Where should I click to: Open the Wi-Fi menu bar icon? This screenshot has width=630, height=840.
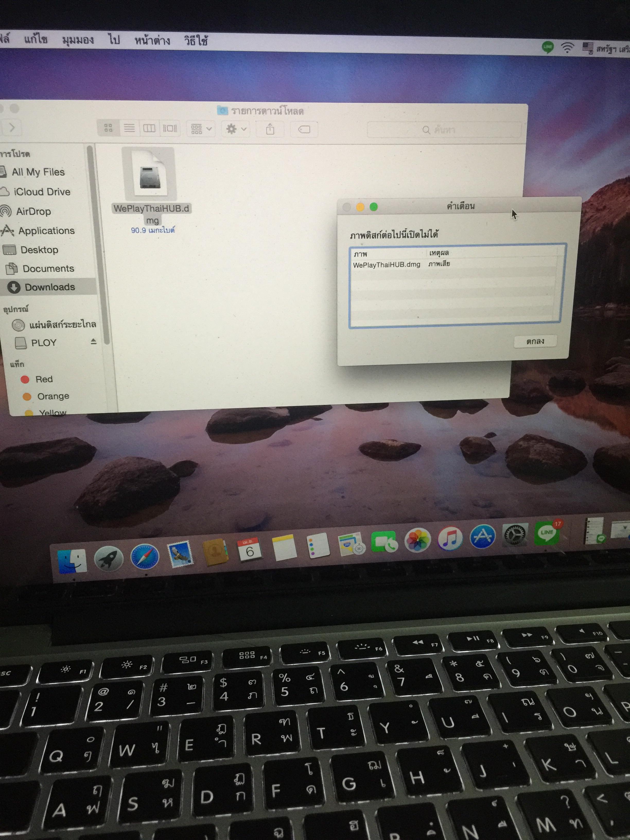click(567, 47)
